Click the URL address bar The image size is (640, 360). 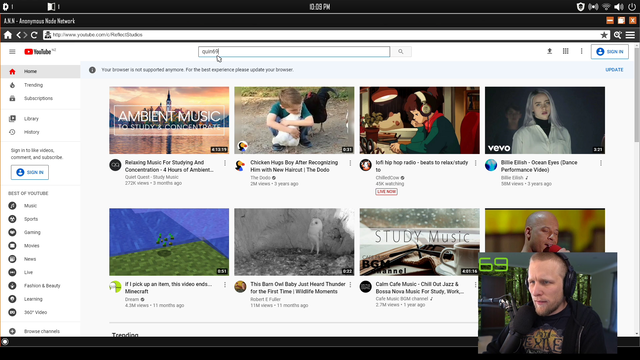pyautogui.click(x=327, y=35)
